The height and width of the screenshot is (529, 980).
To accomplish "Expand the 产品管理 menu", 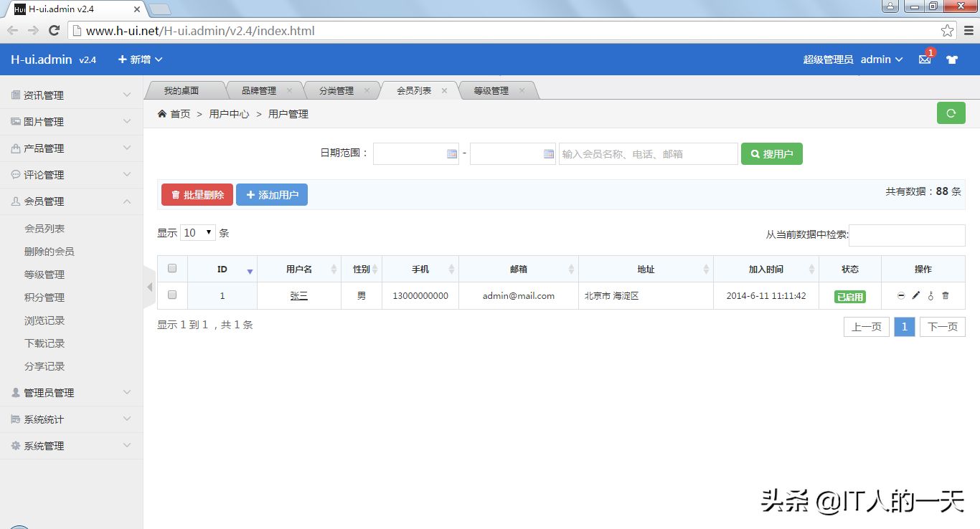I will (72, 148).
